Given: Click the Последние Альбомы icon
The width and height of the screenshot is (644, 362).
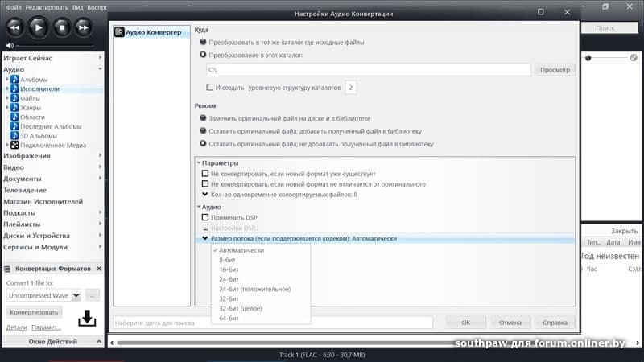Looking at the screenshot, I should pyautogui.click(x=14, y=126).
